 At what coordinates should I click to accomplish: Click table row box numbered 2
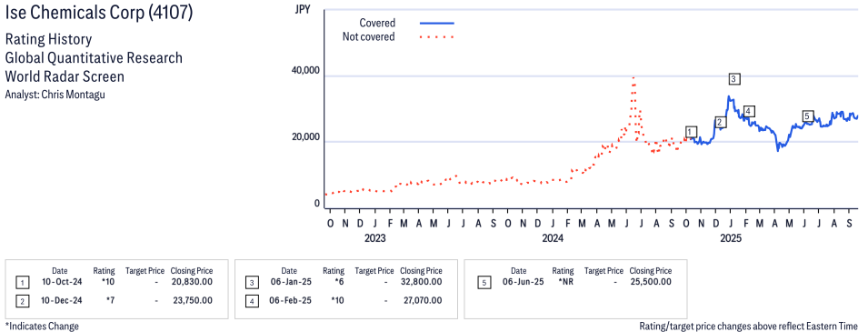pyautogui.click(x=22, y=301)
